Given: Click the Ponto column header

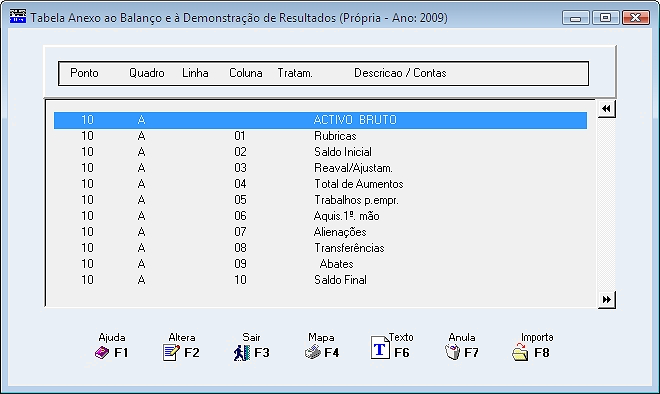Looking at the screenshot, I should click(84, 73).
